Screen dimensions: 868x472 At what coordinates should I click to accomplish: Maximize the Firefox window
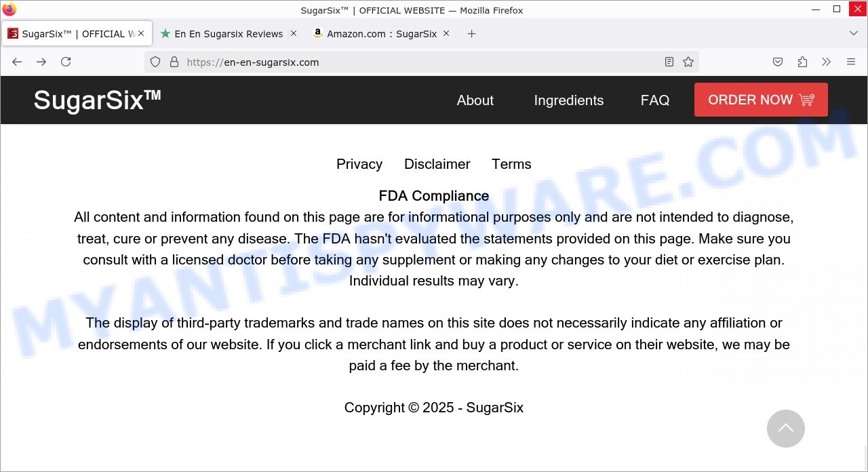click(x=837, y=9)
